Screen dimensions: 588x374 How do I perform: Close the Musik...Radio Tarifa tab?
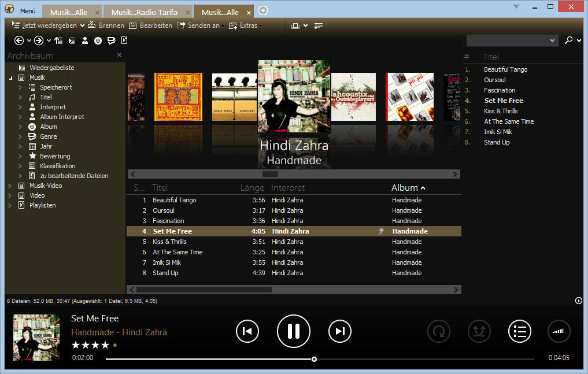click(x=187, y=12)
